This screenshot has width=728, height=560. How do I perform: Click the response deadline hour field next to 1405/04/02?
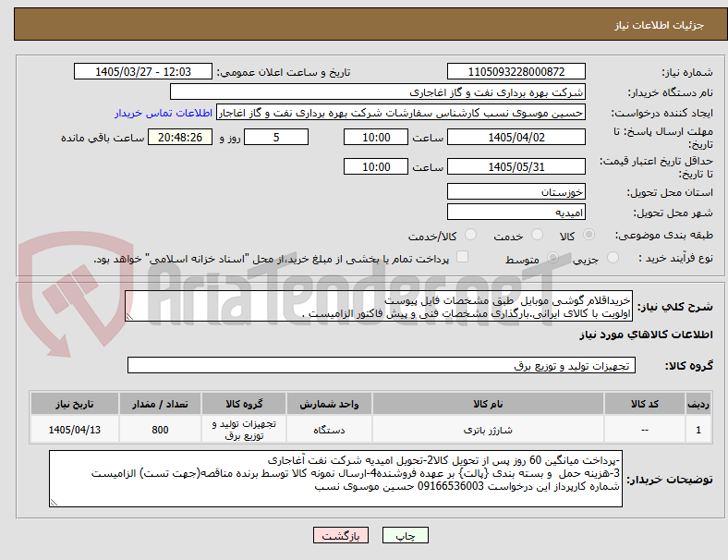click(376, 138)
